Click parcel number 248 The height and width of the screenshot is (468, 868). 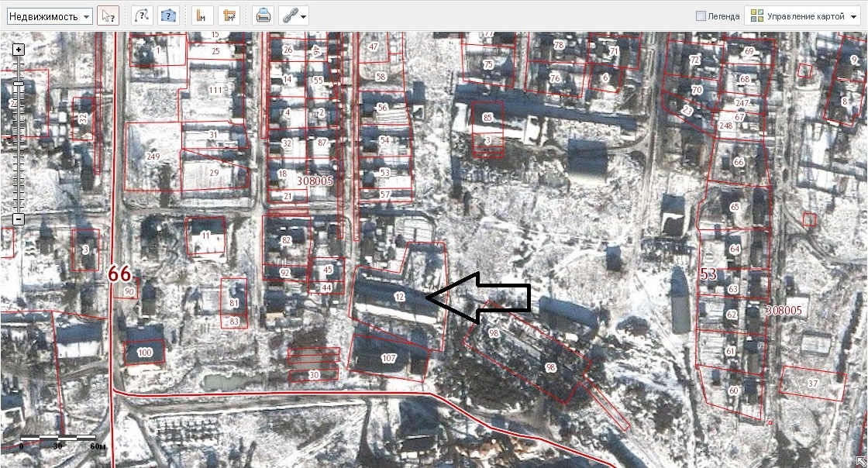(x=725, y=126)
